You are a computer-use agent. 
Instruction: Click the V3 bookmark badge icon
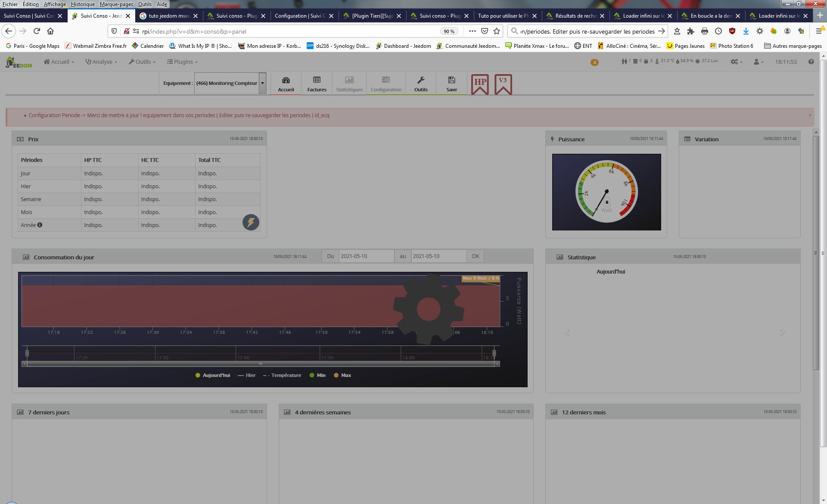(503, 84)
